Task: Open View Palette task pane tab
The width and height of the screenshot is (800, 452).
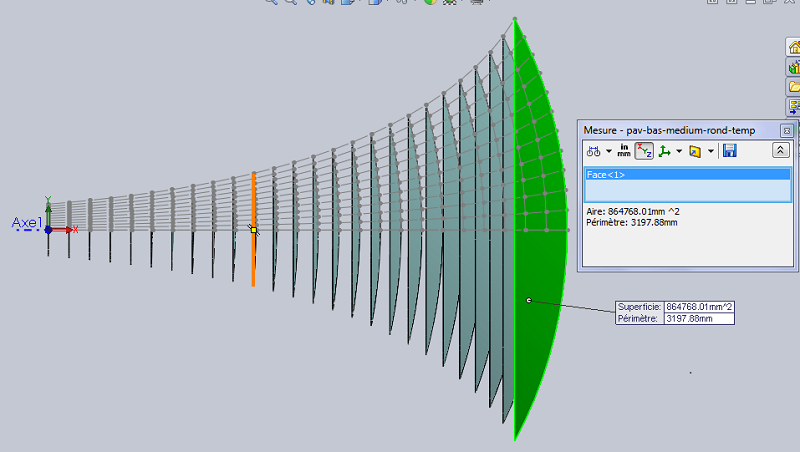Action: pyautogui.click(x=793, y=107)
